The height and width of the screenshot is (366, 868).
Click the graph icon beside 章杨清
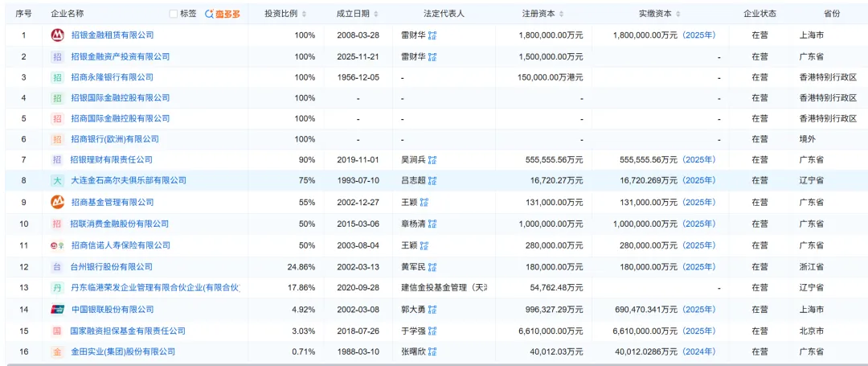(432, 224)
